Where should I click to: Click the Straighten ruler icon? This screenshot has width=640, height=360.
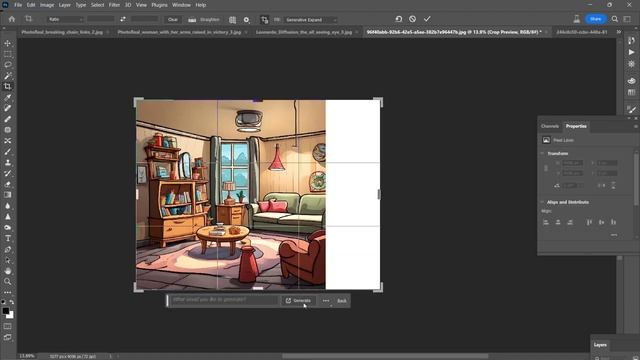pos(192,19)
